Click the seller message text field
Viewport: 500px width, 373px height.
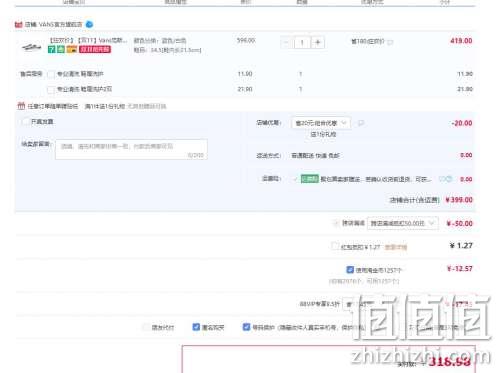(x=131, y=149)
